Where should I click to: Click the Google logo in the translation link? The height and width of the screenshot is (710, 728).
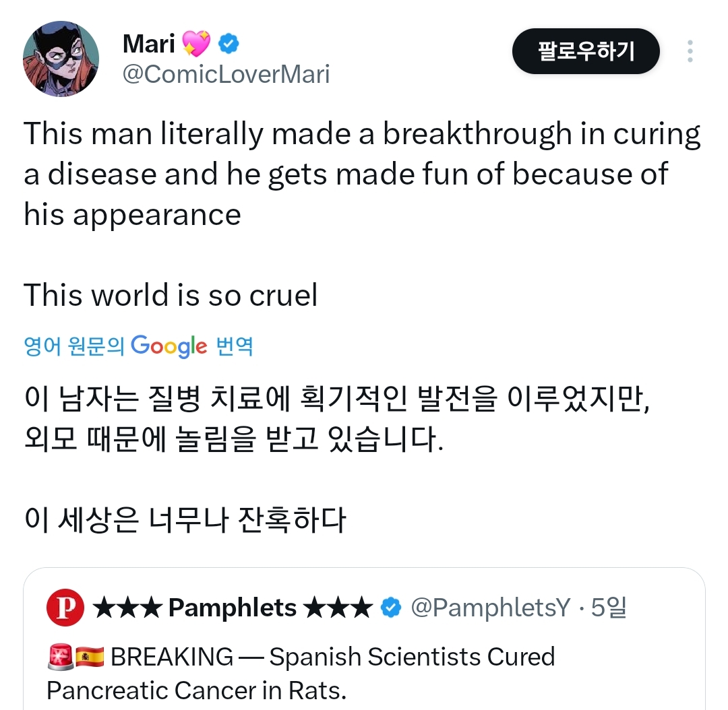(166, 345)
